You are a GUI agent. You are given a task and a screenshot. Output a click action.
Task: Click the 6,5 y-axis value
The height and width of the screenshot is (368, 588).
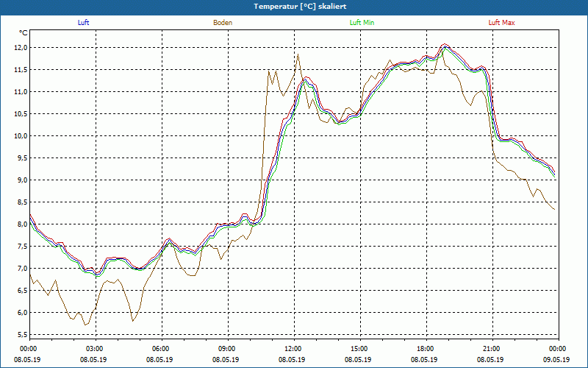[x=22, y=290]
